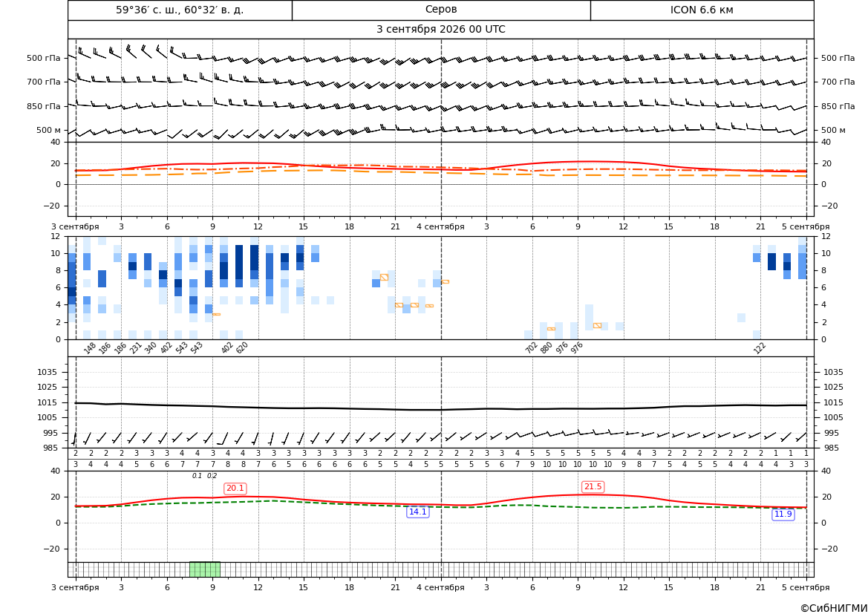The height and width of the screenshot is (614, 868).
Task: Select the 880 cloud base height value
Action: (546, 347)
